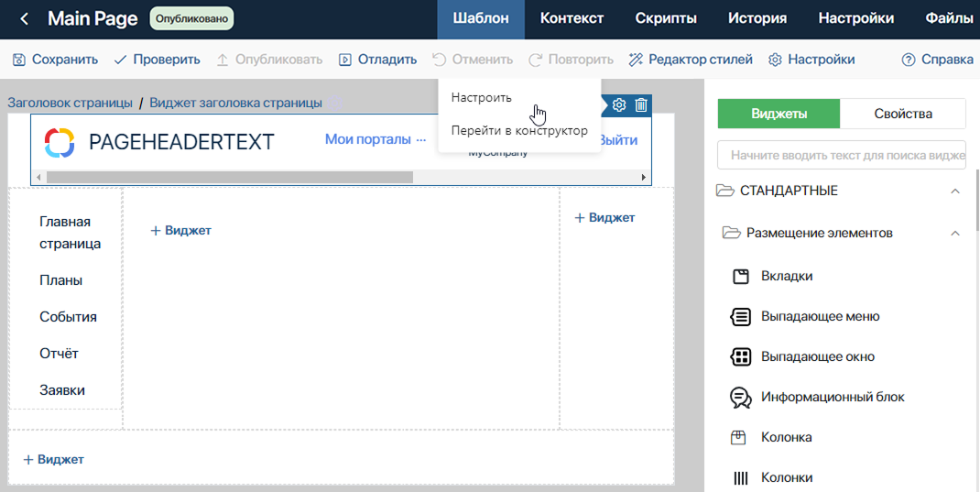Click Отладить debug button
The height and width of the screenshot is (492, 980).
(377, 60)
